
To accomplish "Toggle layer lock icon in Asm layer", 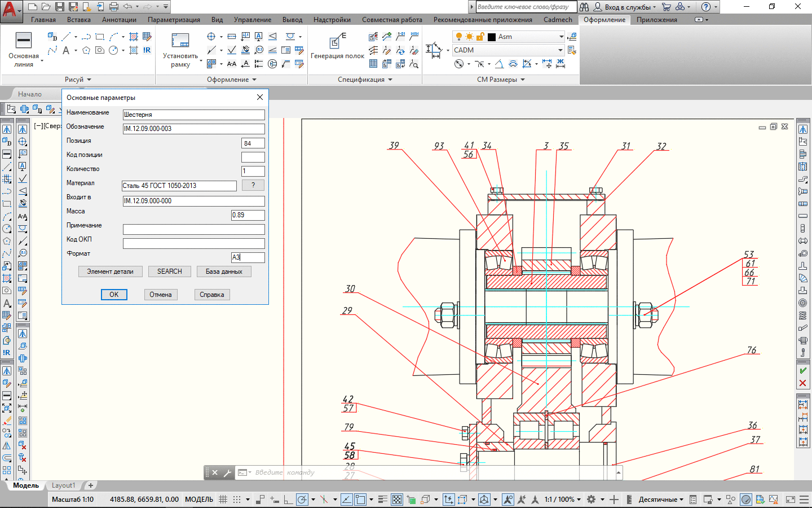I will [480, 37].
